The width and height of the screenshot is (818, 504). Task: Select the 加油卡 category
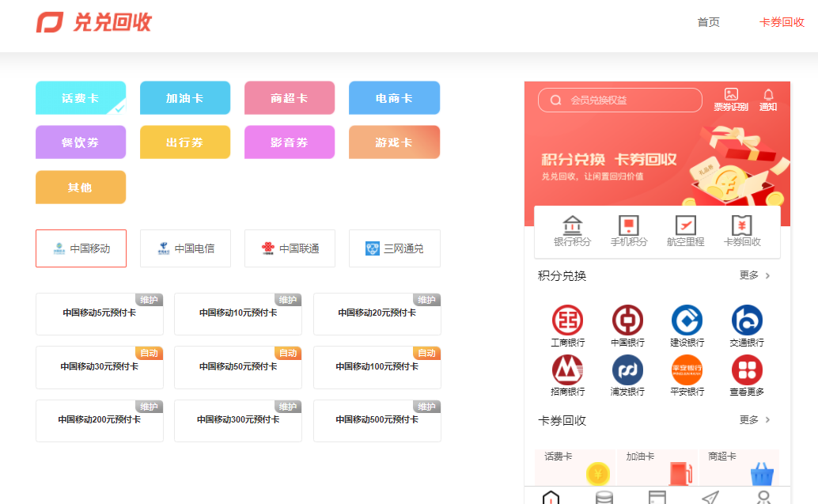(x=185, y=97)
